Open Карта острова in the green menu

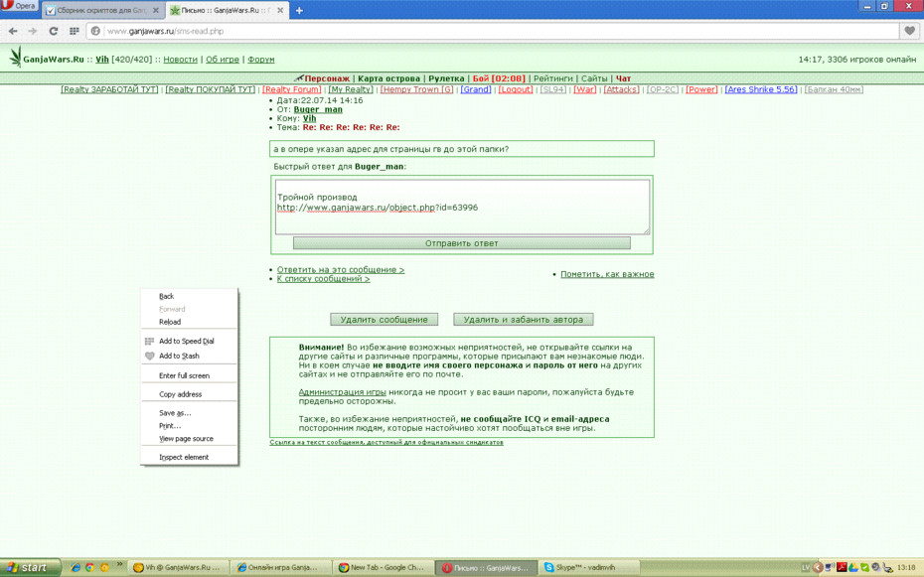388,78
